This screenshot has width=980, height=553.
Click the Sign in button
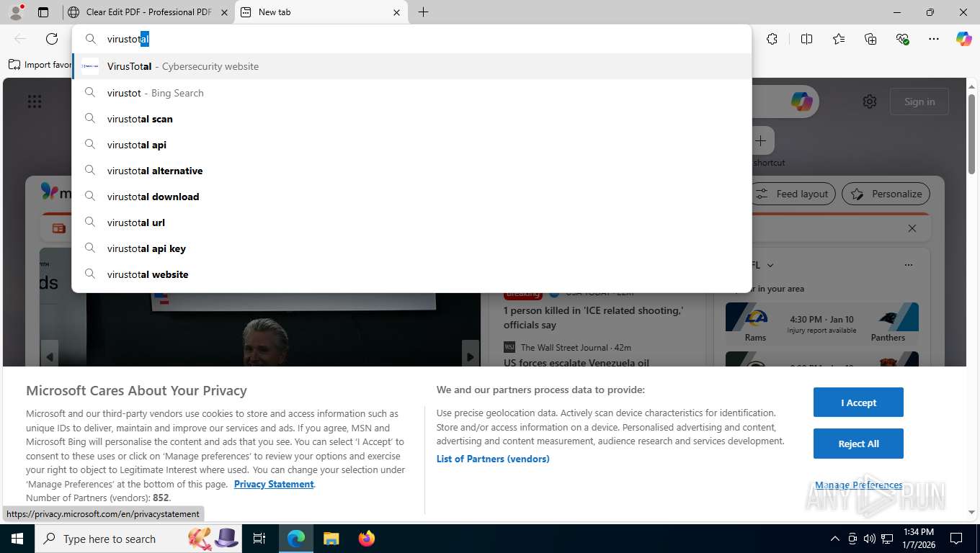pos(919,102)
